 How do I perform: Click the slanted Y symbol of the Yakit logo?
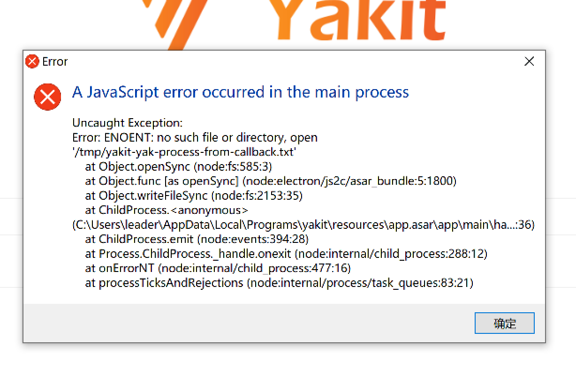tap(174, 19)
